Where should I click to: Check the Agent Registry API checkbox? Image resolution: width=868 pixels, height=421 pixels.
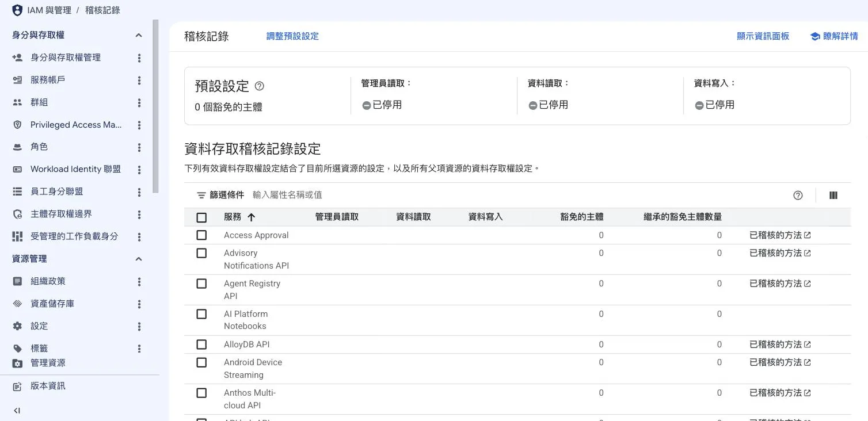pyautogui.click(x=201, y=284)
